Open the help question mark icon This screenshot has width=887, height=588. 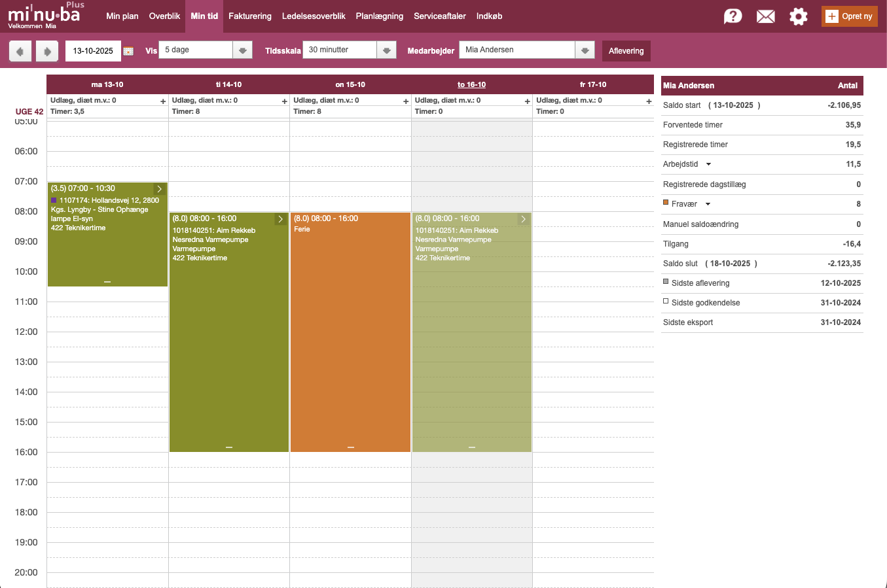733,16
